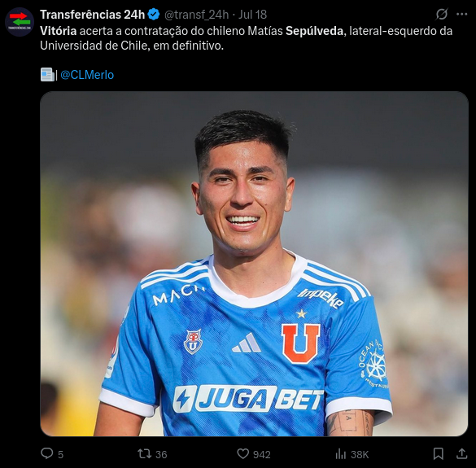Repost the tweet using the retweet arrows icon
This screenshot has height=468, width=476.
coord(144,453)
